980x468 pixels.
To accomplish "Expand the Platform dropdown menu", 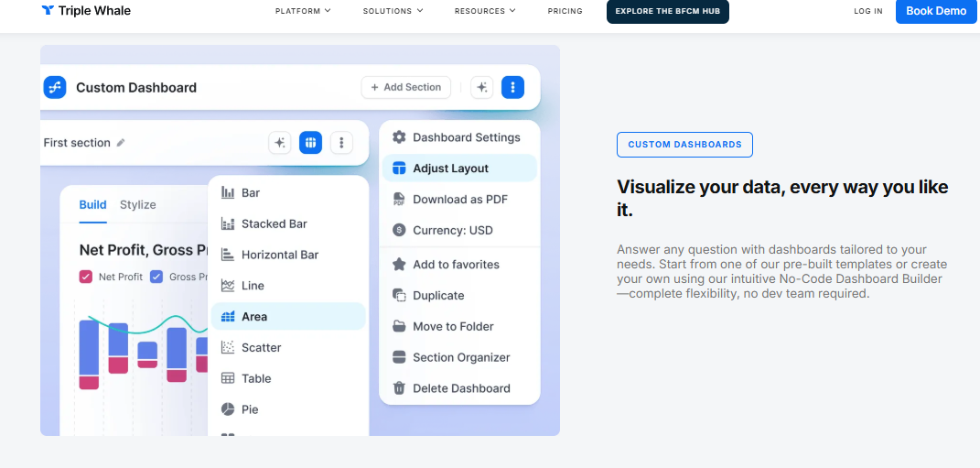I will pos(303,11).
